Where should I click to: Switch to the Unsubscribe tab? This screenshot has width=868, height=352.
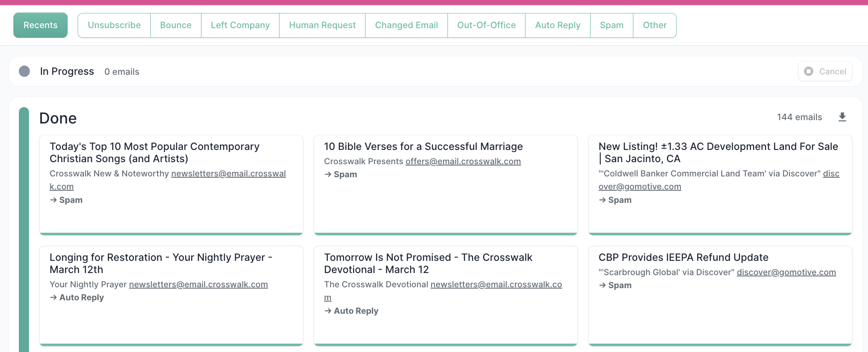(x=114, y=25)
